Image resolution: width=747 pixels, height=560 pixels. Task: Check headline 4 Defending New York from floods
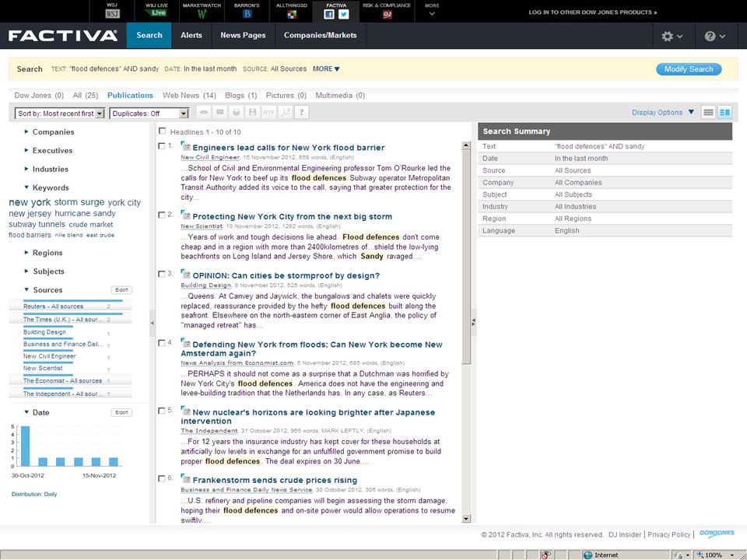tap(162, 343)
